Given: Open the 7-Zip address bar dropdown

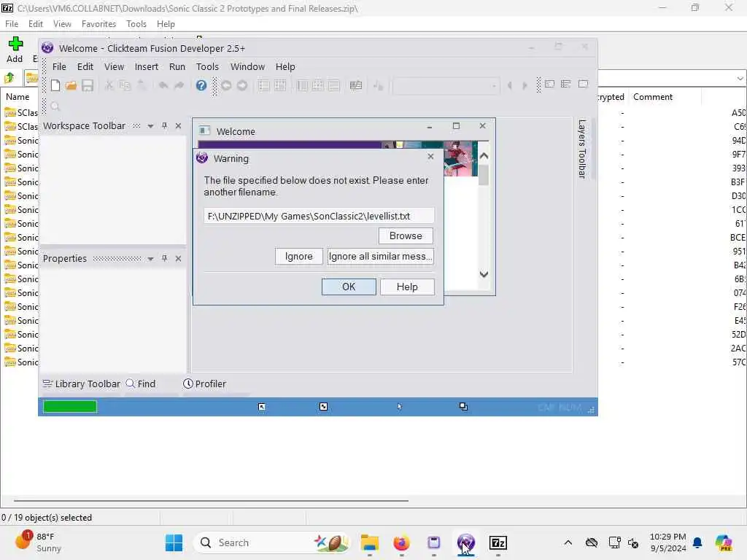Looking at the screenshot, I should pyautogui.click(x=740, y=78).
